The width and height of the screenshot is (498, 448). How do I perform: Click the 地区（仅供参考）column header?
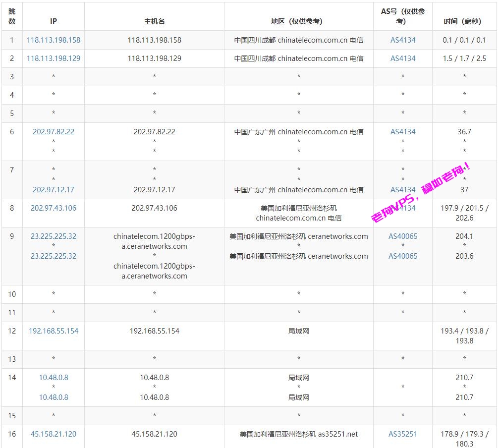299,21
